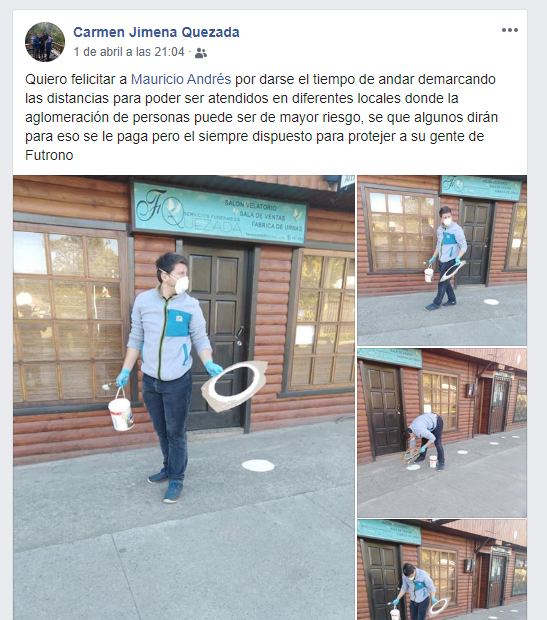Screen dimensions: 547x620
Task: Click the post text paragraph about Futrono
Action: (261, 117)
